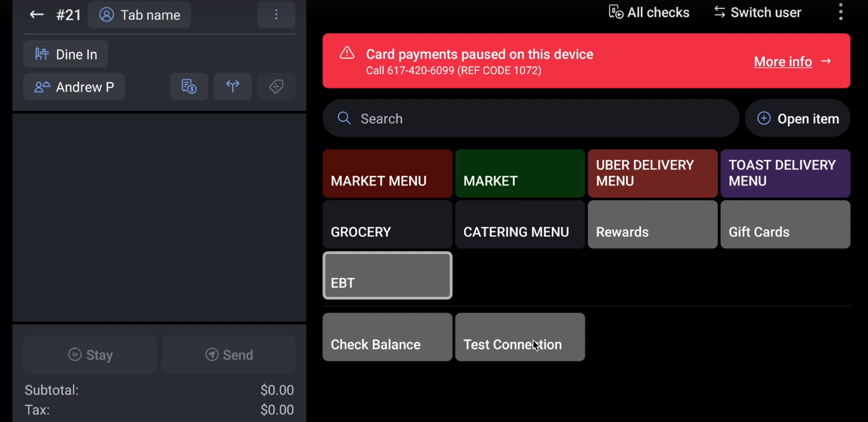Edit the Tab name field
This screenshot has width=868, height=422.
coord(139,15)
